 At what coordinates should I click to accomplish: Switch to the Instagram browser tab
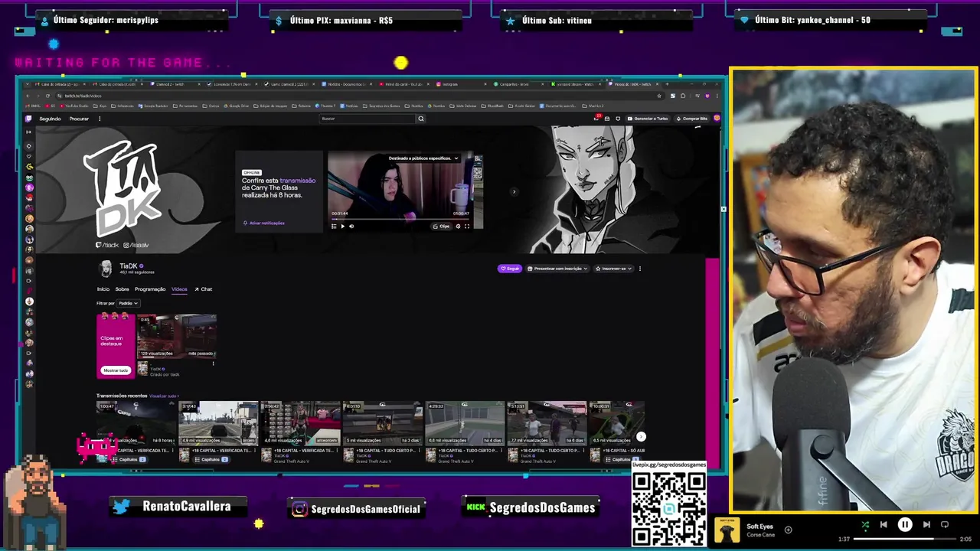[x=462, y=84]
